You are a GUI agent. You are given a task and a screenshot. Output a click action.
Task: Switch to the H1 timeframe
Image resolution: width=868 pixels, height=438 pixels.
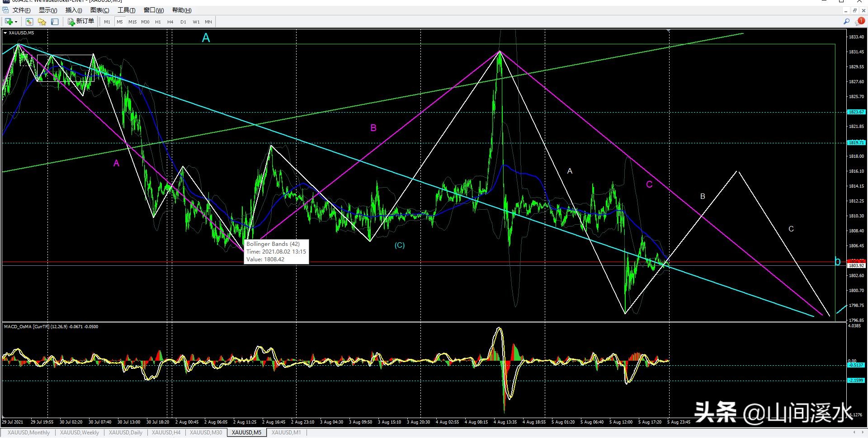pyautogui.click(x=158, y=22)
